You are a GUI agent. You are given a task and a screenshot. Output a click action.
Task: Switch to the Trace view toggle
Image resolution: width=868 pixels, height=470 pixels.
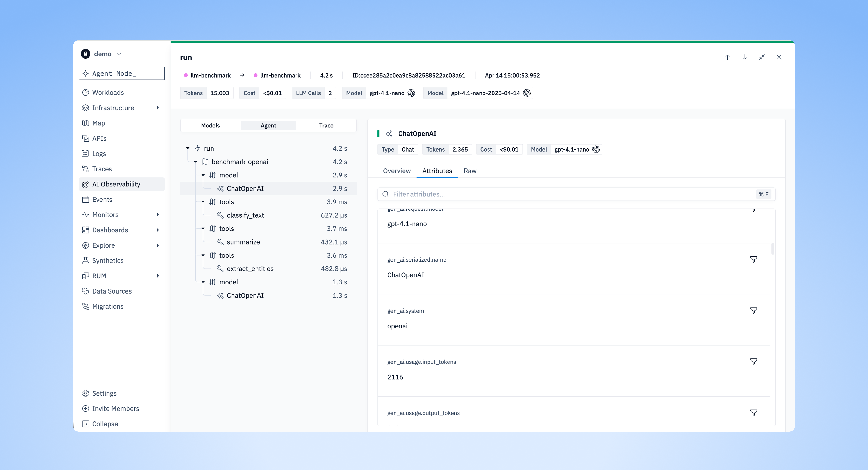click(x=326, y=125)
